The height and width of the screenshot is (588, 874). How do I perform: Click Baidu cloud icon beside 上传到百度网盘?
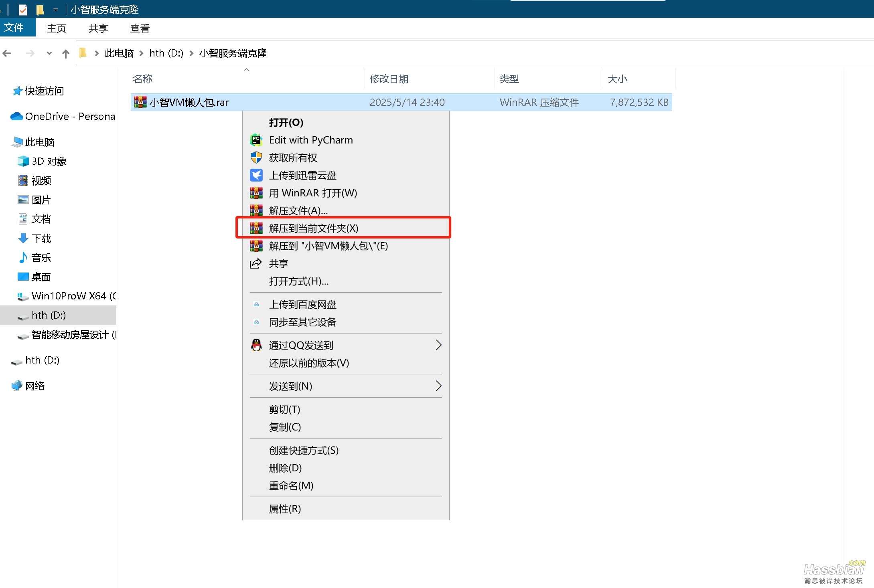click(256, 304)
